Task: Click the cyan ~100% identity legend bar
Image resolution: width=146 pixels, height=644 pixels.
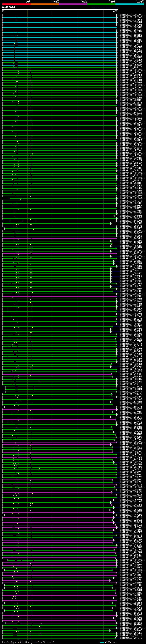Action: point(130,4)
